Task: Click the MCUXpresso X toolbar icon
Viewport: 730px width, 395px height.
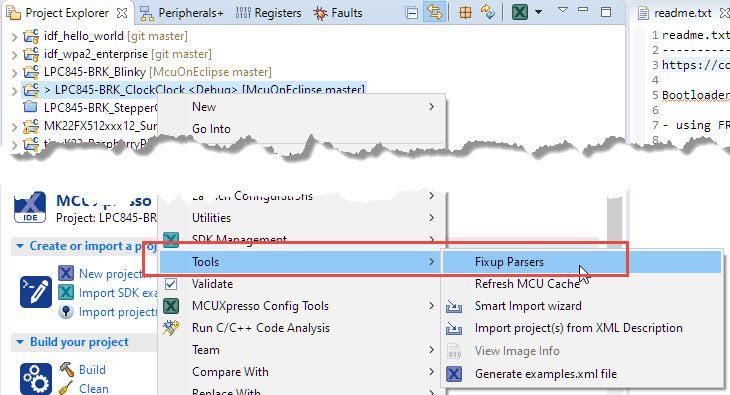Action: coord(520,12)
